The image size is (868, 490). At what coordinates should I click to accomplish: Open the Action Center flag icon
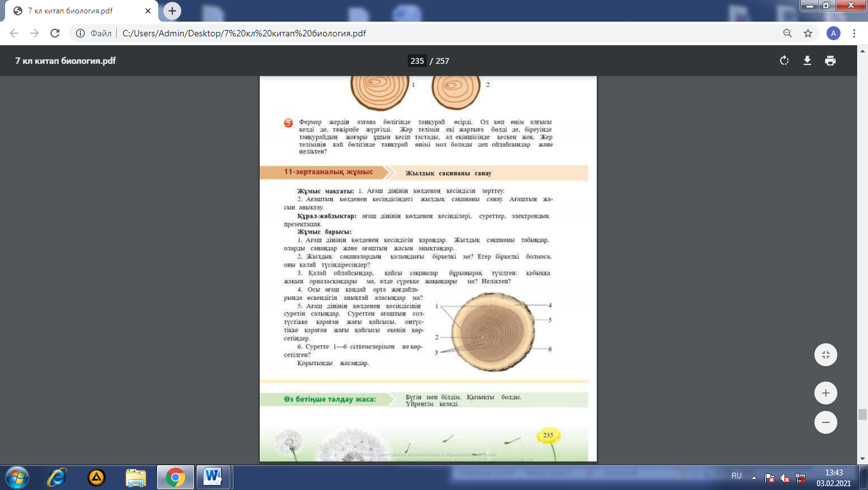click(770, 478)
